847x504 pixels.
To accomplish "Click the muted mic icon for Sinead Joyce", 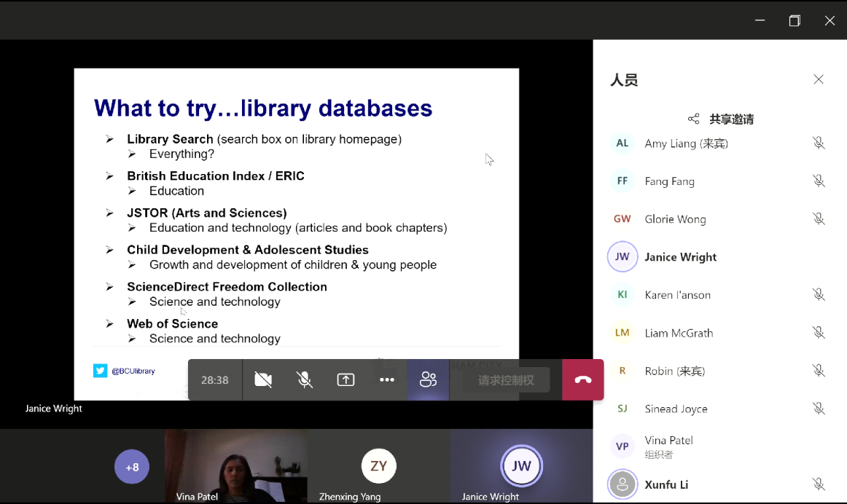I will (819, 409).
